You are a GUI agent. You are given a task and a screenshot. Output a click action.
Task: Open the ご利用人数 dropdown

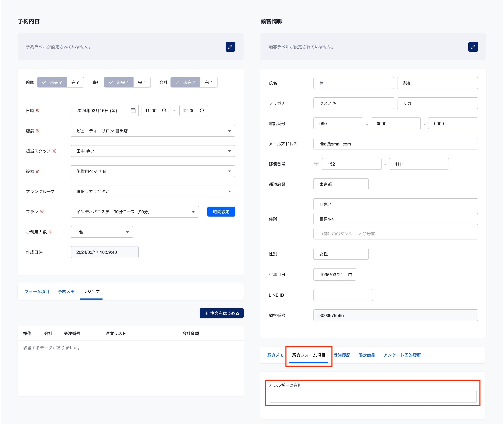click(102, 232)
